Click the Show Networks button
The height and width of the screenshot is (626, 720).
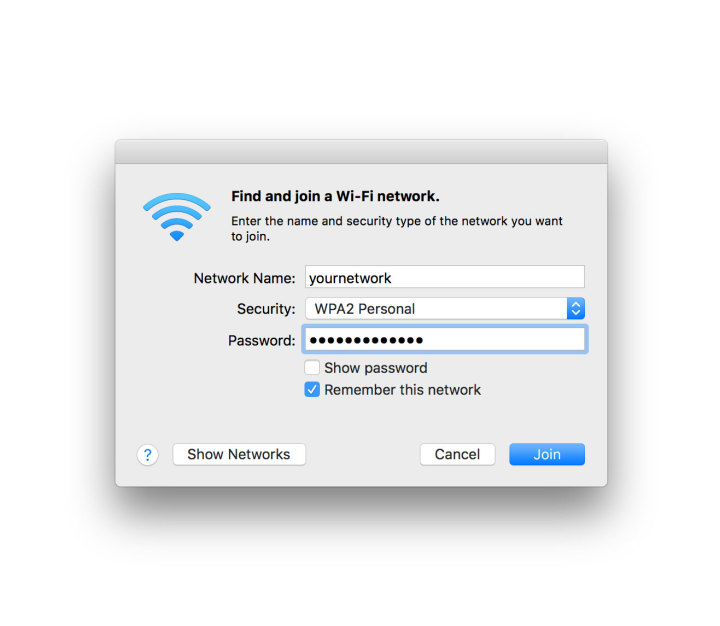click(x=239, y=454)
